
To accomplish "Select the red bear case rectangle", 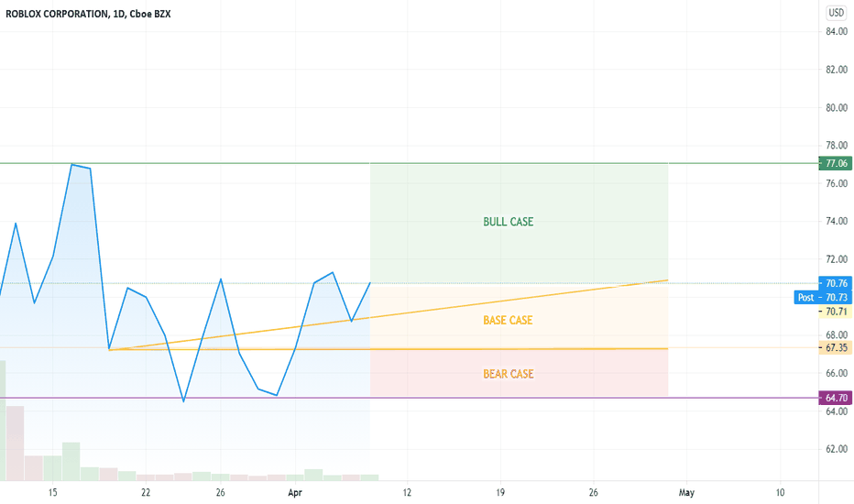I will 519,373.
